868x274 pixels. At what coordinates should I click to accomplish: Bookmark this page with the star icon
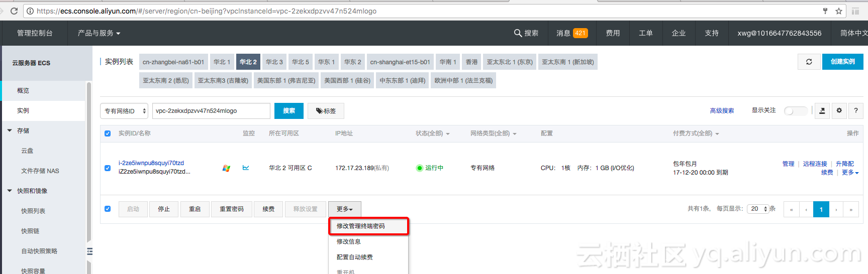pos(839,11)
